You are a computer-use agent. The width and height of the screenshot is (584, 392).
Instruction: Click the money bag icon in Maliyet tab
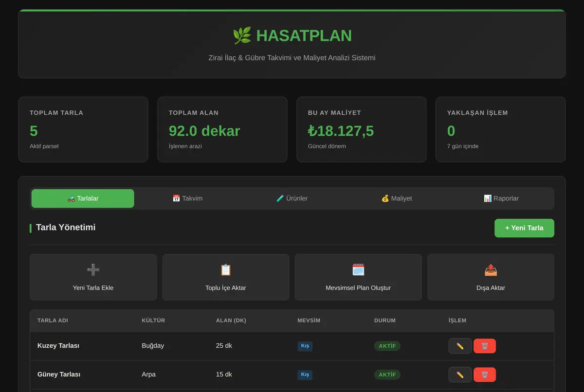[385, 198]
